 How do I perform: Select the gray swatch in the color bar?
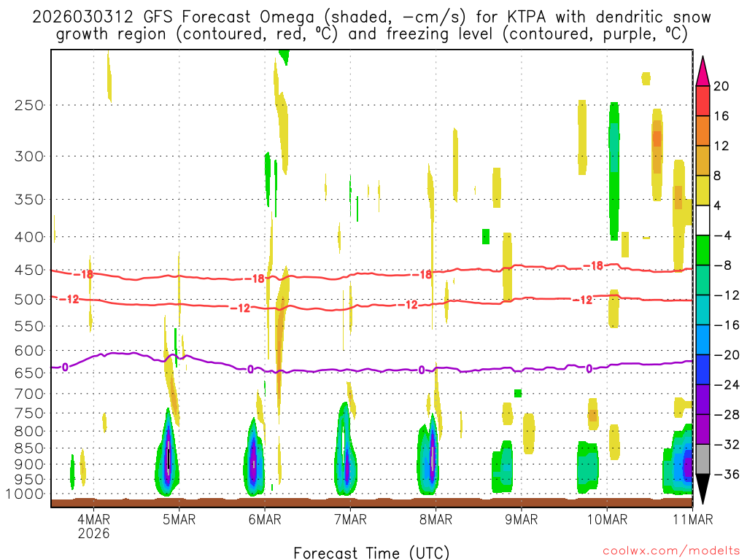pos(703,459)
